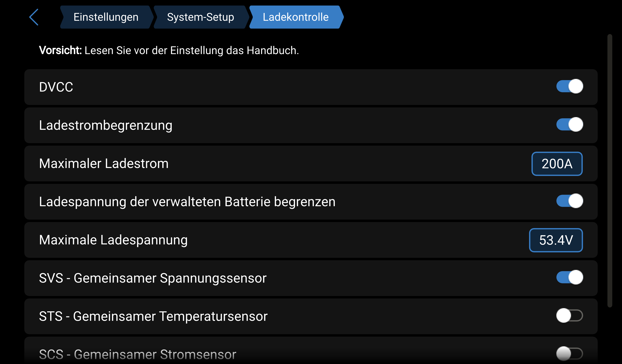This screenshot has width=622, height=364.
Task: Turn off Ladestrombegrenzung switch
Action: 569,125
